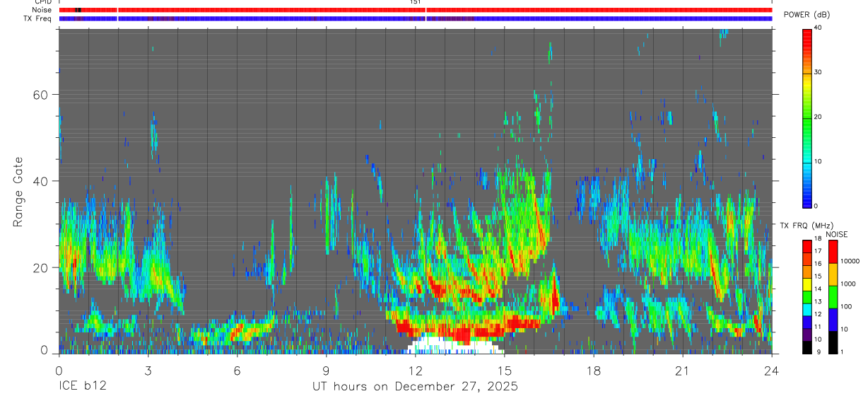Select the black 9 MHz TX FRQ swatch

[807, 347]
